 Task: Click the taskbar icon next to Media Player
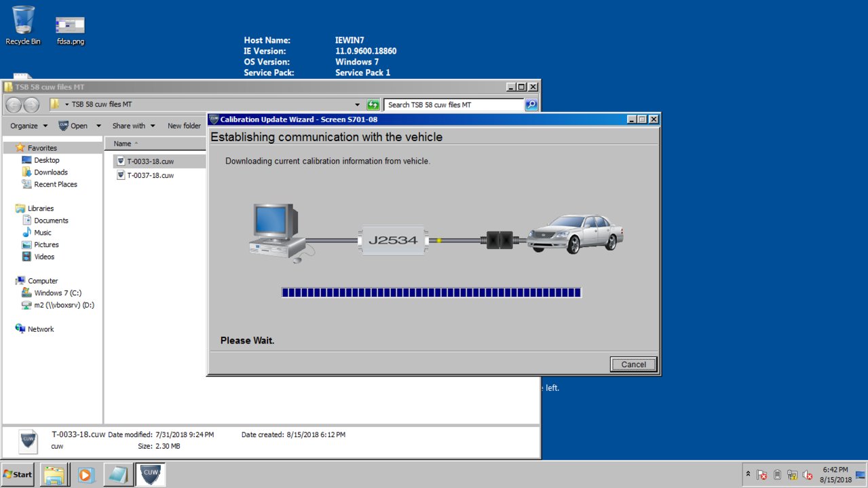coord(118,474)
